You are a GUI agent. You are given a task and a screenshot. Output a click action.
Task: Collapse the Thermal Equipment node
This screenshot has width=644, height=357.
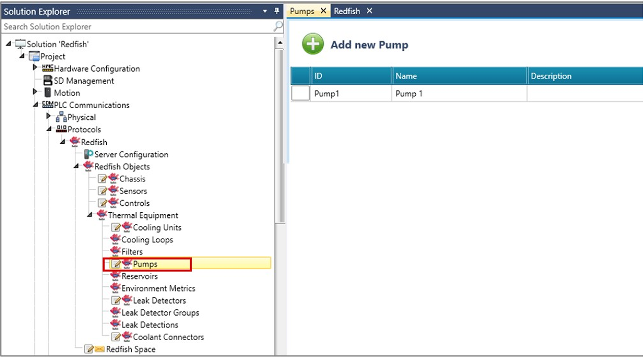[x=90, y=215]
